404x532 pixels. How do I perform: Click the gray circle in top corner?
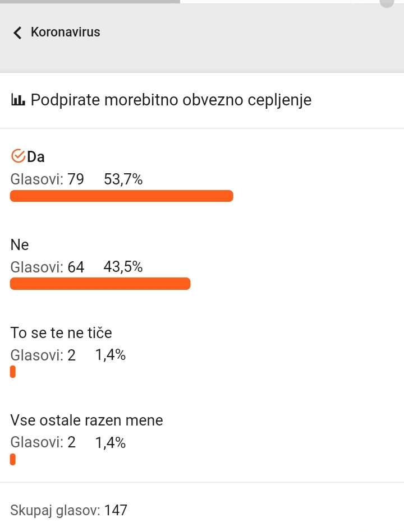click(x=387, y=3)
